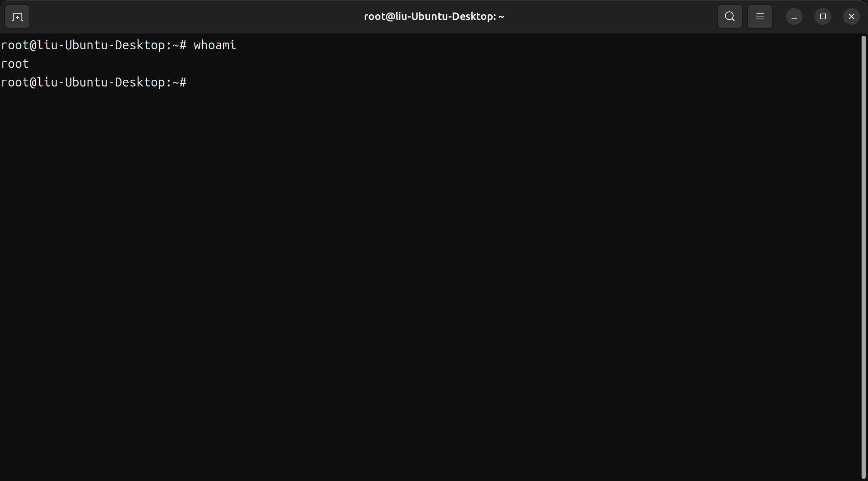Close the terminal window
The height and width of the screenshot is (481, 868).
click(851, 17)
